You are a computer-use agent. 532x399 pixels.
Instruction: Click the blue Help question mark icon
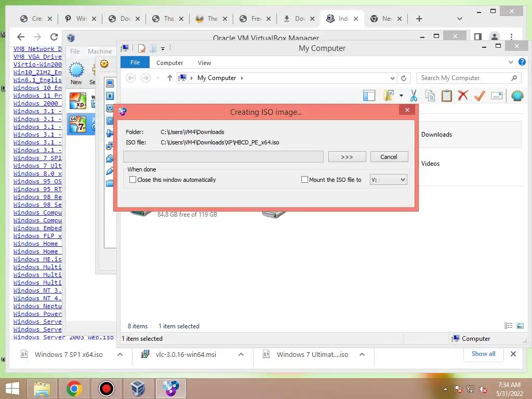[522, 62]
